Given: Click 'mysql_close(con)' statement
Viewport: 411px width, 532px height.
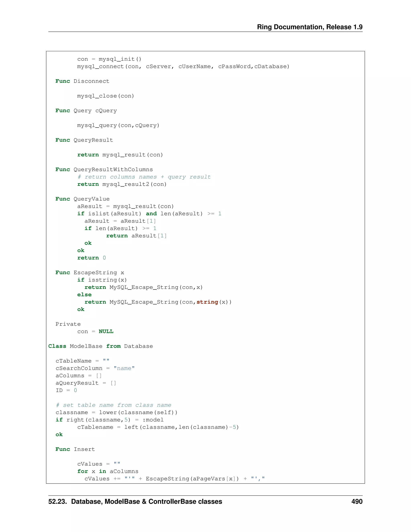Looking at the screenshot, I should click(106, 96).
